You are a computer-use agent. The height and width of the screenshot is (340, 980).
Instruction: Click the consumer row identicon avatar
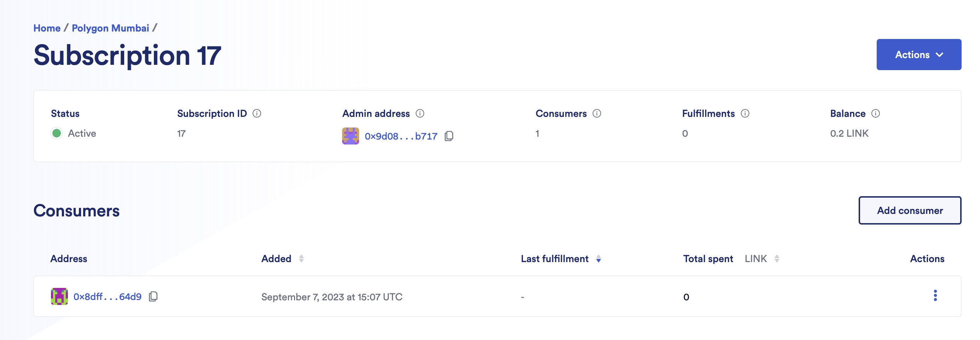click(x=60, y=296)
